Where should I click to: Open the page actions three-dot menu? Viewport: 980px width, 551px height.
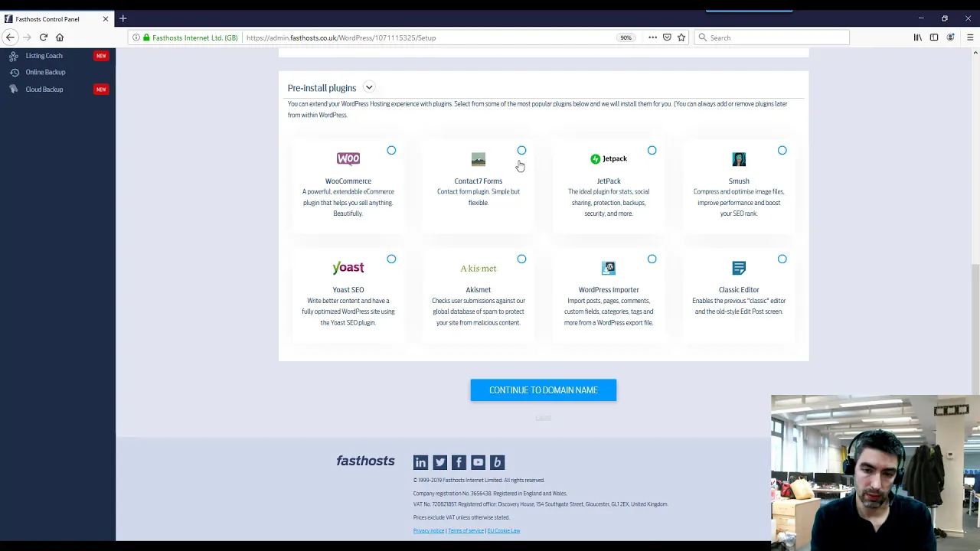tap(652, 37)
